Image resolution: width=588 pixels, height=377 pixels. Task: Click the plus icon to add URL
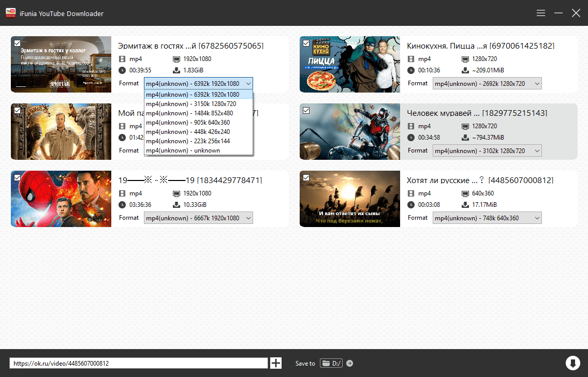tap(276, 363)
